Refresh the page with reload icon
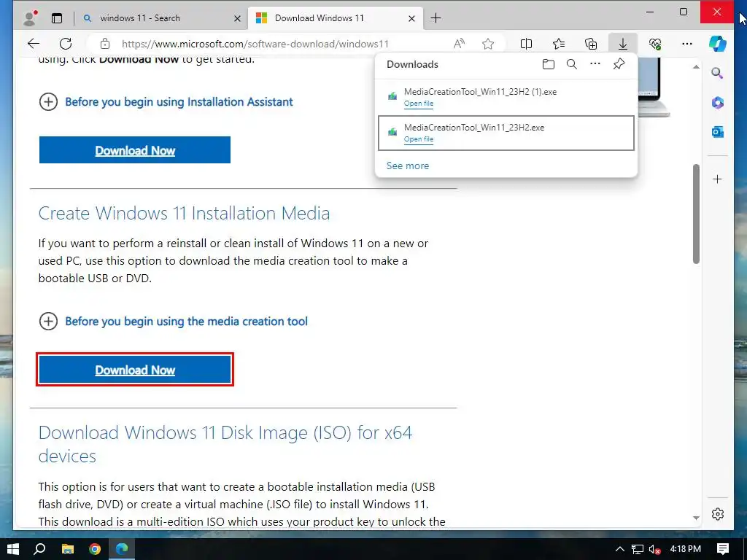 66,44
